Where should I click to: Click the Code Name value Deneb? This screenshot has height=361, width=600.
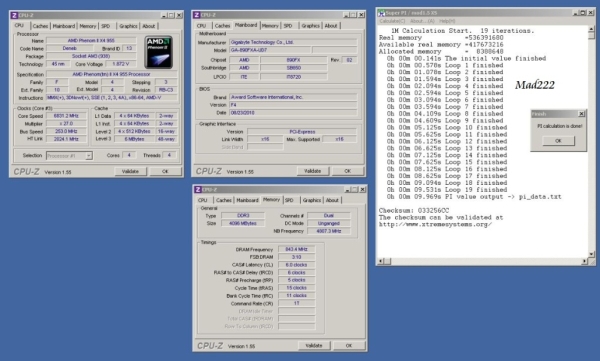coord(70,49)
